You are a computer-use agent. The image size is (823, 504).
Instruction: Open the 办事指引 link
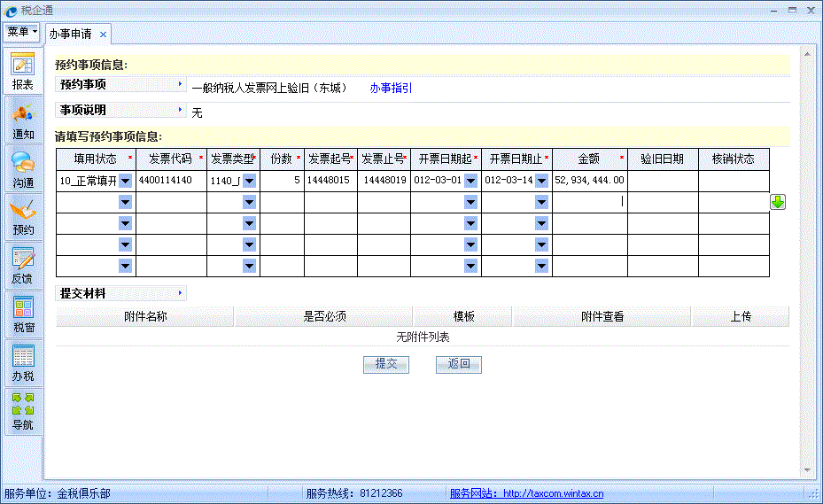[x=391, y=89]
